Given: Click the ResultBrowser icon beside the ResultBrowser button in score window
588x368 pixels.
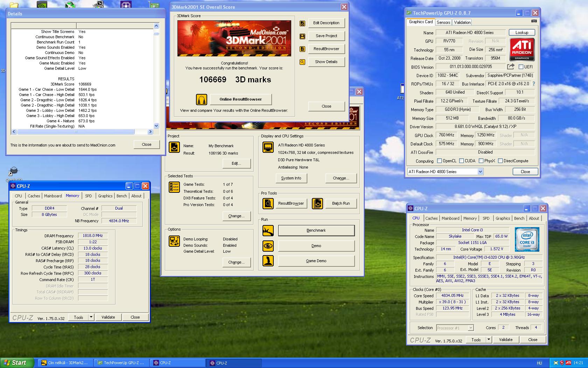Looking at the screenshot, I should pyautogui.click(x=302, y=49).
